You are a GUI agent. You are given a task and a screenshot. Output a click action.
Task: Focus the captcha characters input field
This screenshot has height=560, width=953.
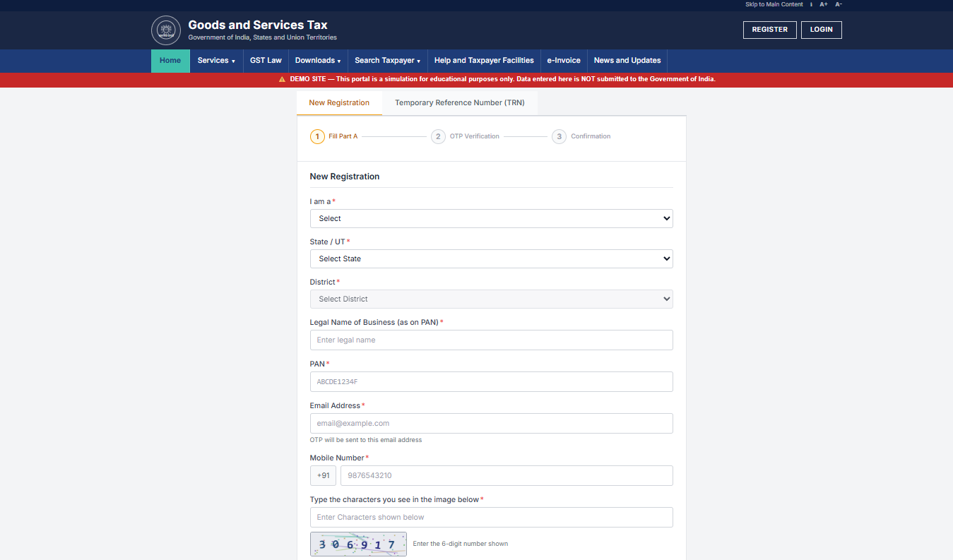point(491,518)
